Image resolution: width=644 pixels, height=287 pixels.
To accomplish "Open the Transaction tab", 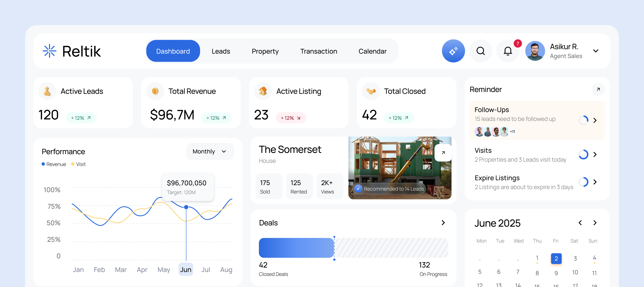I will tap(318, 51).
